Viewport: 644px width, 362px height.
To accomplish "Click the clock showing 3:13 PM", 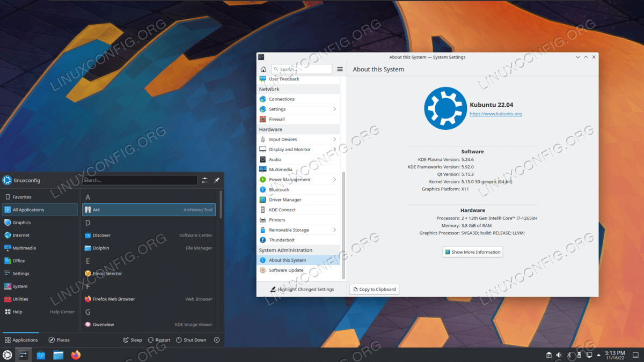I will tap(614, 354).
